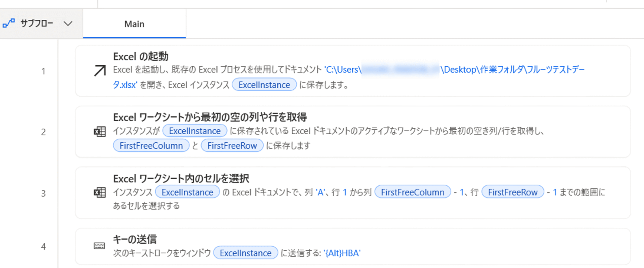
Task: Click the Launch Excel arrow icon
Action: coord(100,71)
